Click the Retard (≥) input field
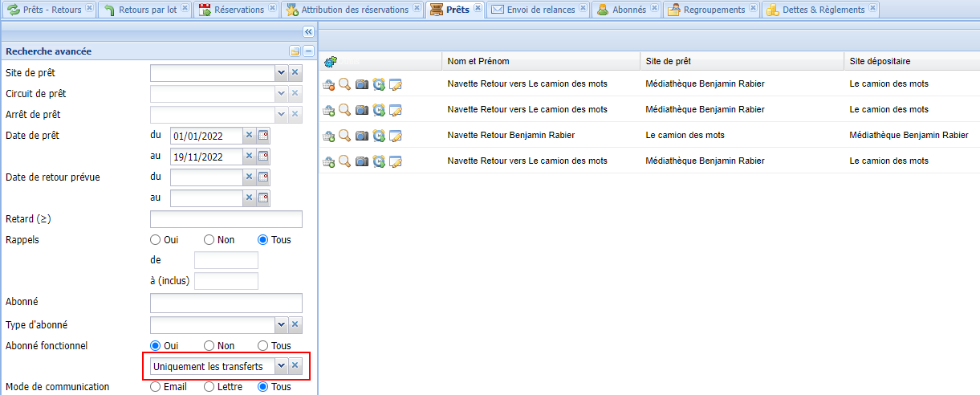 226,219
